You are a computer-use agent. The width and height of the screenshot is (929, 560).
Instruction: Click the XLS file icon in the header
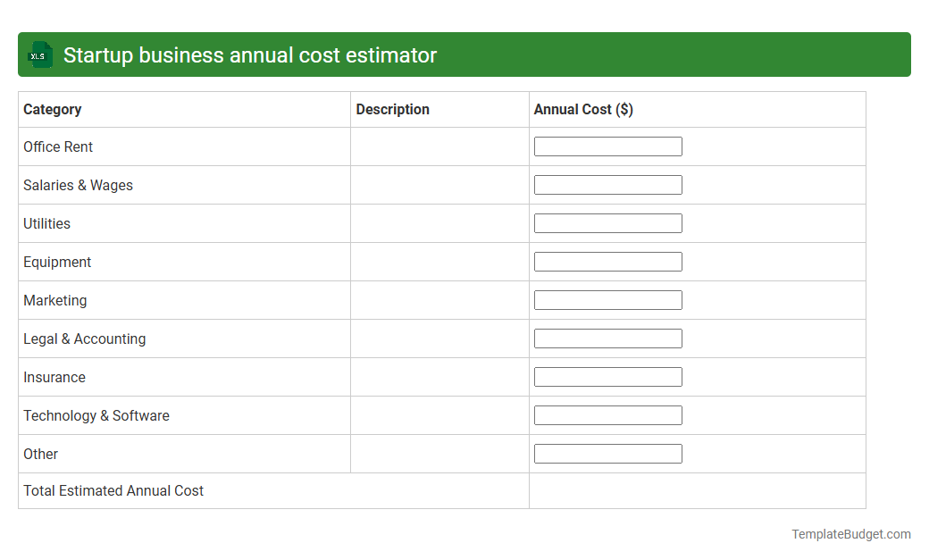(39, 54)
